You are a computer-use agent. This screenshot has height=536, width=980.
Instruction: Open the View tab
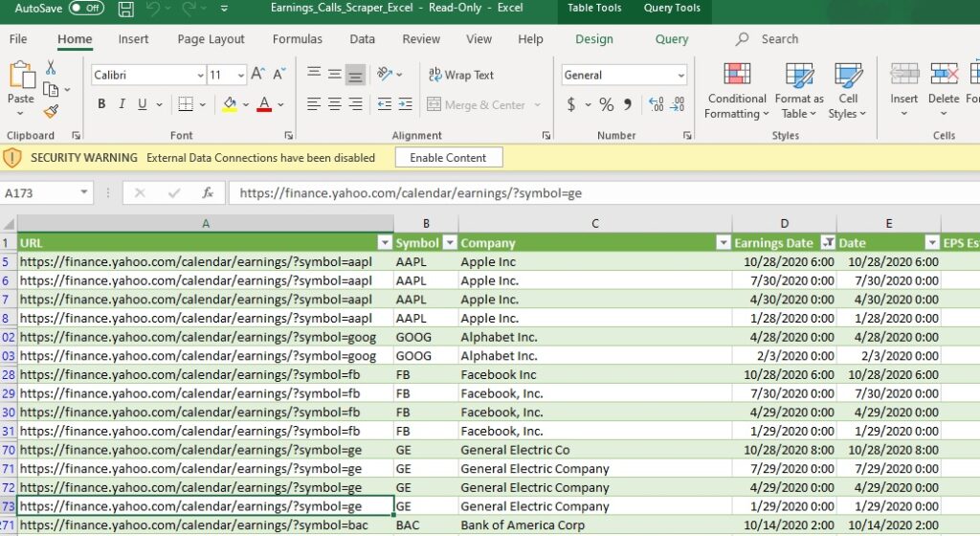[x=479, y=38]
